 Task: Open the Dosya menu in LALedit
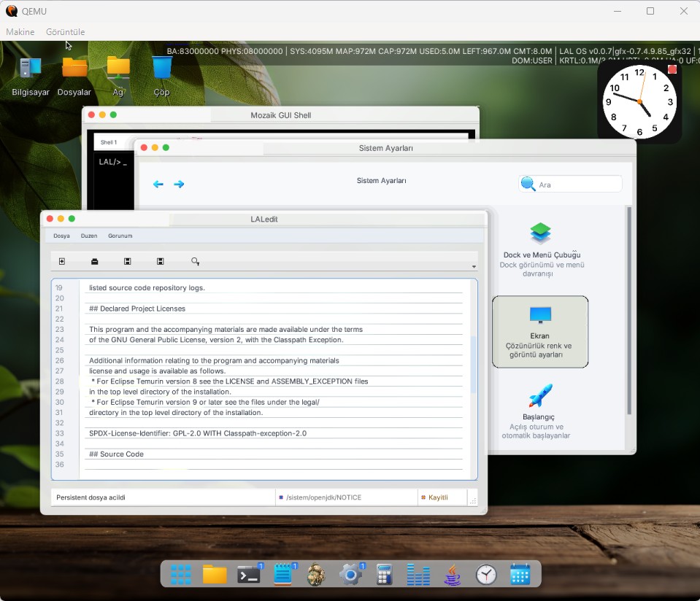tap(61, 236)
